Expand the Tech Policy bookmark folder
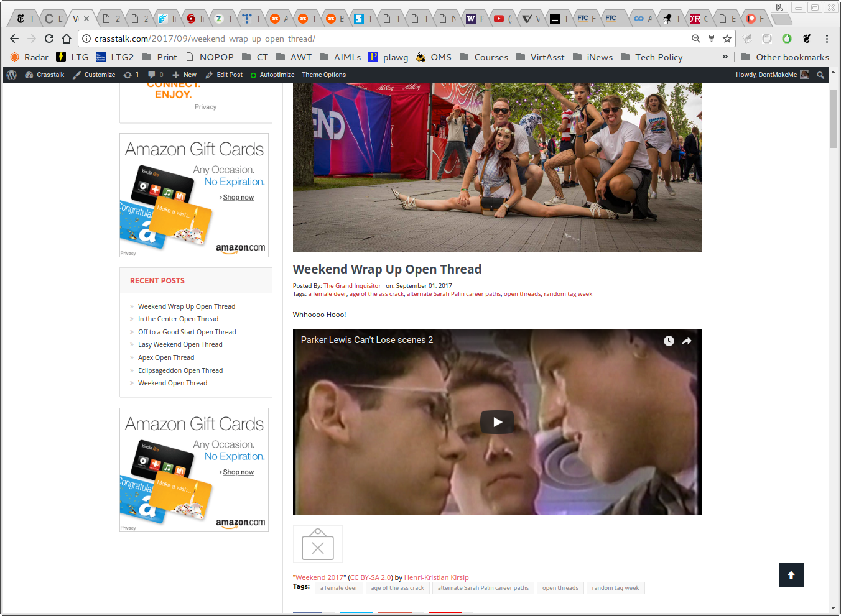 click(x=651, y=57)
